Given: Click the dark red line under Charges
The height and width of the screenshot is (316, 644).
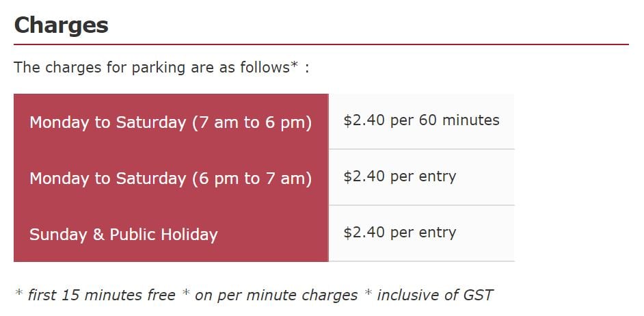Looking at the screenshot, I should point(321,44).
